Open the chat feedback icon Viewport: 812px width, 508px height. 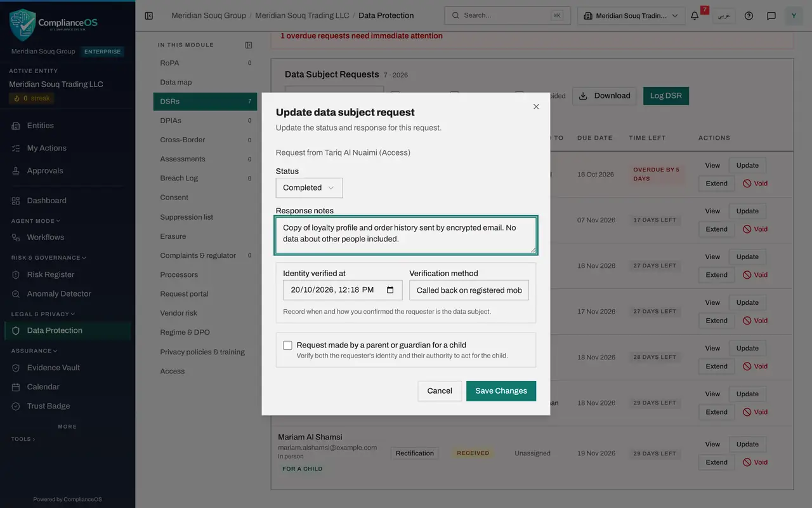point(771,16)
